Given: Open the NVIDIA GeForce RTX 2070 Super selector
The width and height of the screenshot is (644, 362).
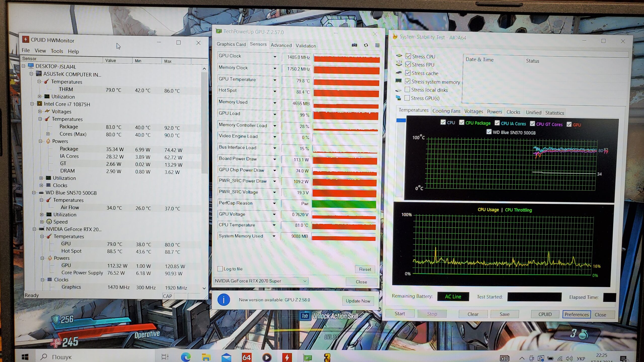Looking at the screenshot, I should pyautogui.click(x=261, y=281).
